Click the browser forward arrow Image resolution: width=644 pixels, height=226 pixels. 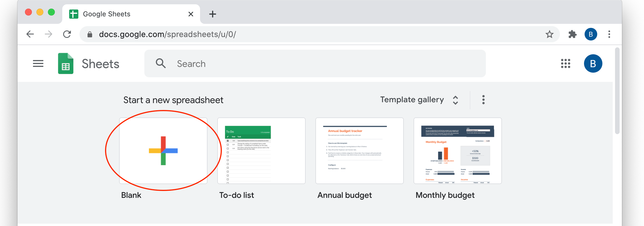49,34
